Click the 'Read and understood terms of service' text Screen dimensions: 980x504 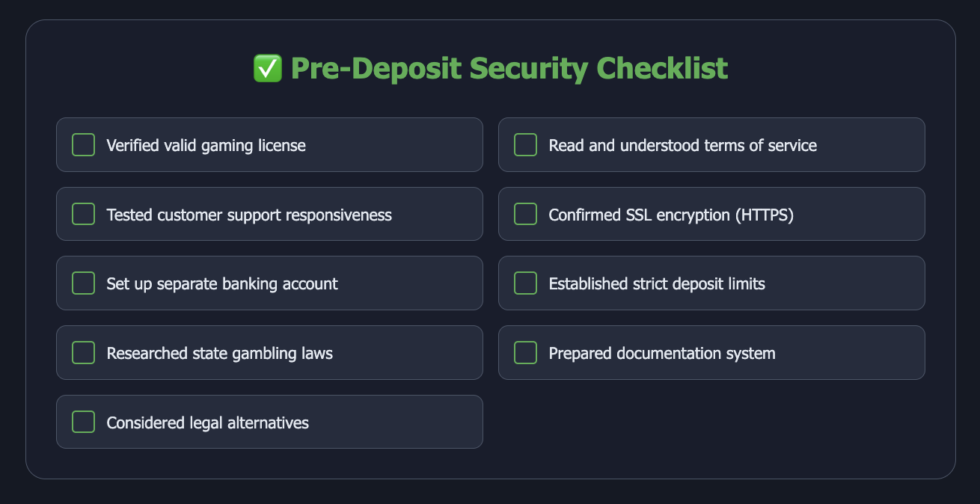pos(683,145)
